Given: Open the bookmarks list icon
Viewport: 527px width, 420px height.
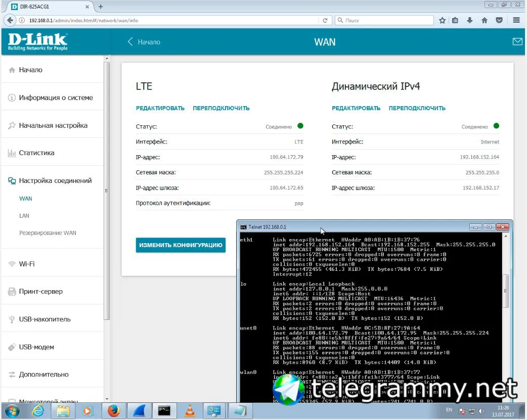Looking at the screenshot, I should [455, 20].
